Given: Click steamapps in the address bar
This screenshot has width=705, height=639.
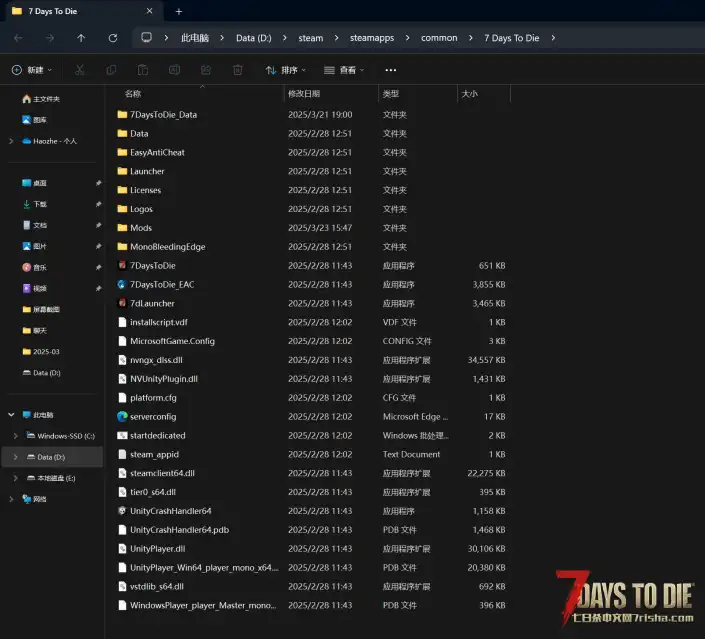Looking at the screenshot, I should coord(372,38).
